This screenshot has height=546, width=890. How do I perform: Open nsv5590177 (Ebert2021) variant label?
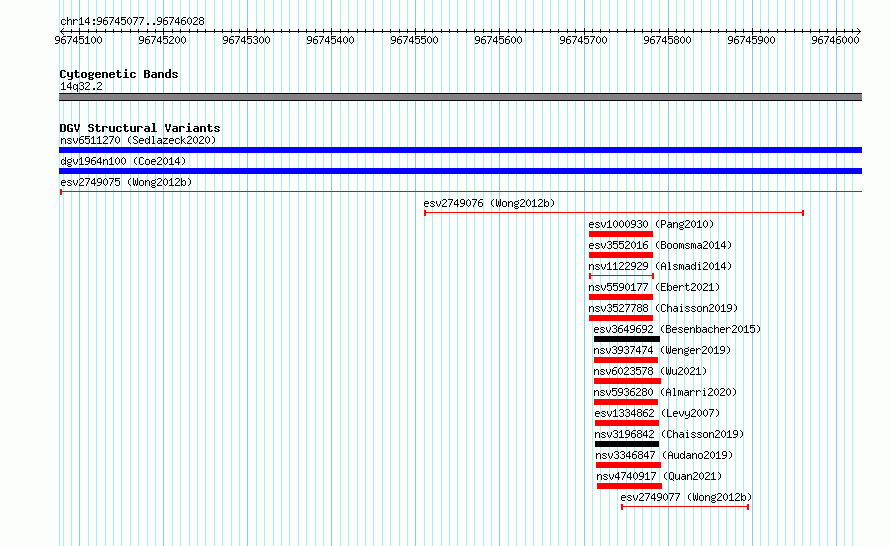click(x=654, y=287)
